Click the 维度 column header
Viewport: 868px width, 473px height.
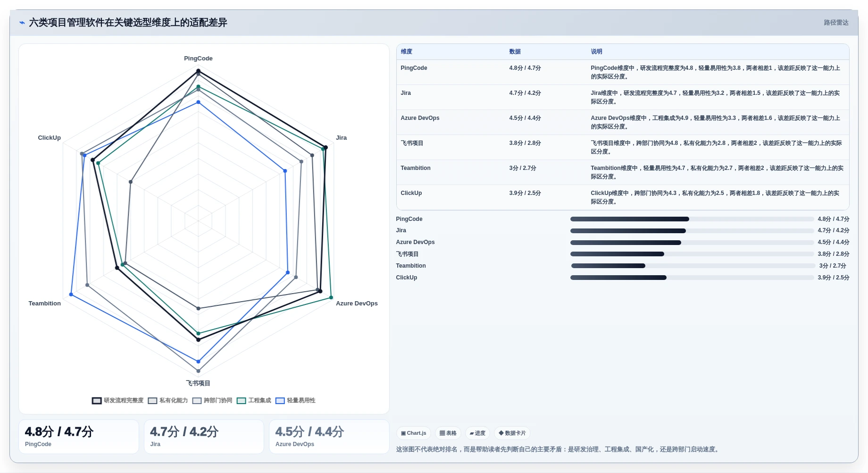(x=407, y=51)
